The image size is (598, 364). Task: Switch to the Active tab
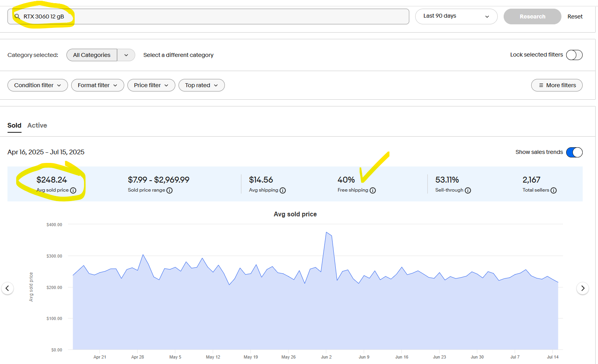coord(37,126)
